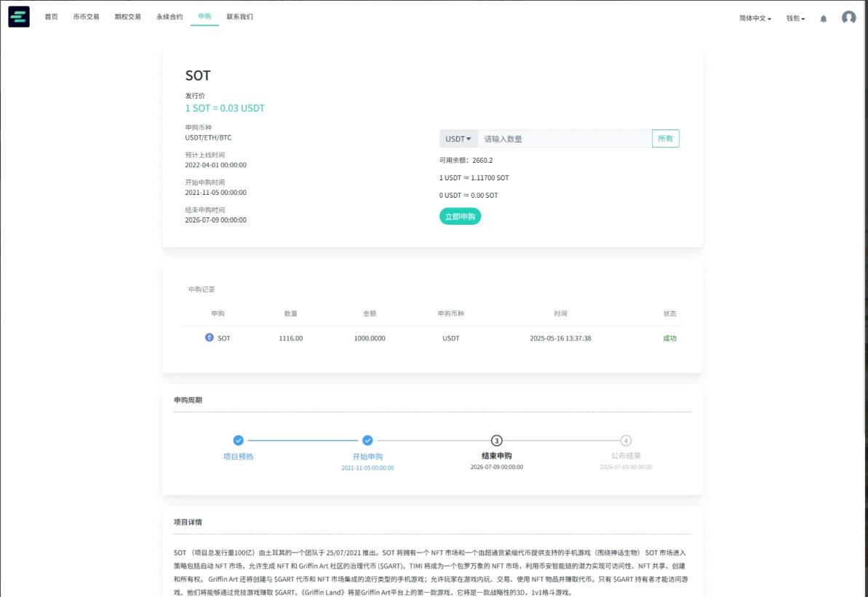Expand the USDT currency dropdown

tap(458, 139)
